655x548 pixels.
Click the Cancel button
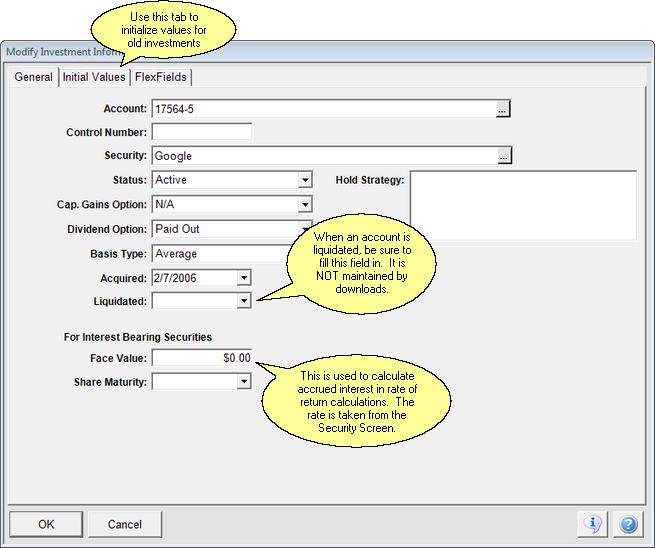pos(124,524)
